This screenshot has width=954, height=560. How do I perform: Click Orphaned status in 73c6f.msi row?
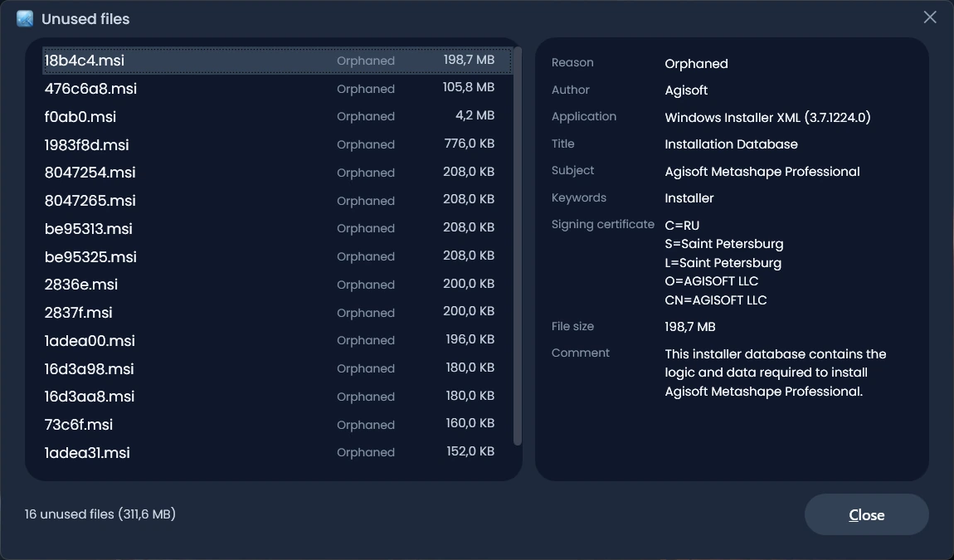[x=366, y=425]
